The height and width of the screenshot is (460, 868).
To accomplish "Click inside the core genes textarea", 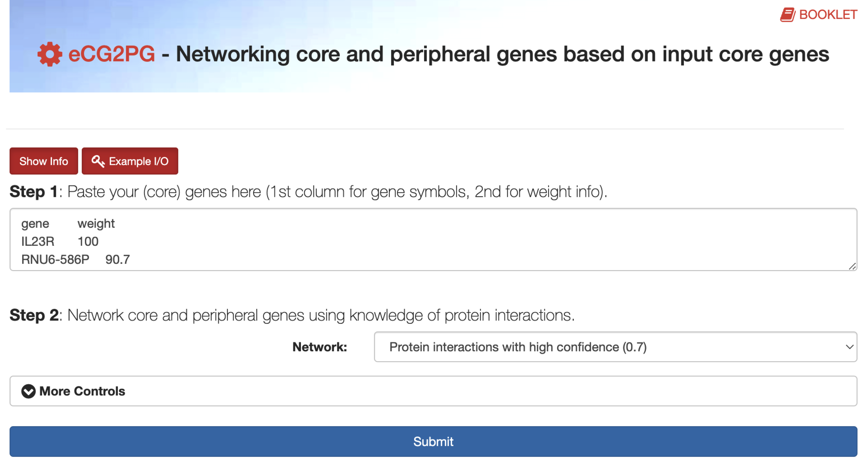I will (x=431, y=240).
